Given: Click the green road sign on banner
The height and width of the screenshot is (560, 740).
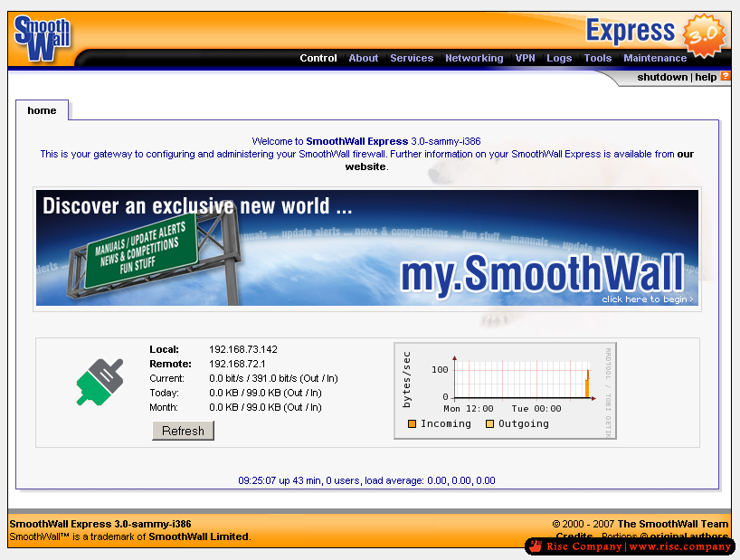Looking at the screenshot, I should pyautogui.click(x=142, y=250).
